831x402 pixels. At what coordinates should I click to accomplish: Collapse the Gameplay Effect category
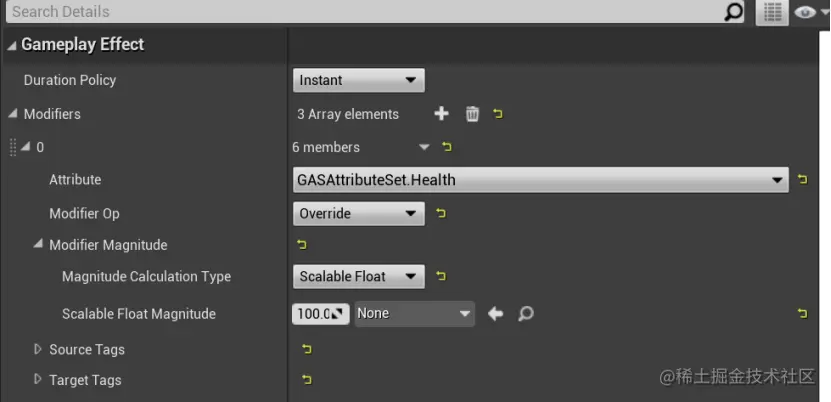pos(11,45)
